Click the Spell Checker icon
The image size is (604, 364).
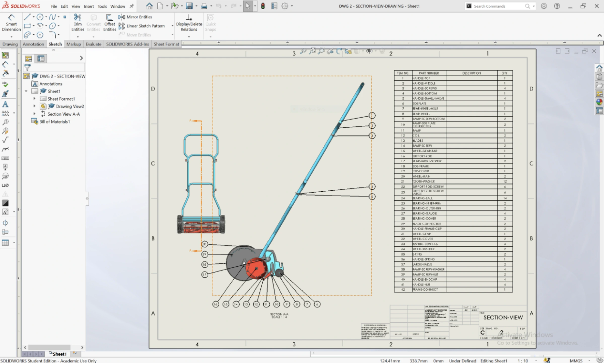[x=5, y=84]
